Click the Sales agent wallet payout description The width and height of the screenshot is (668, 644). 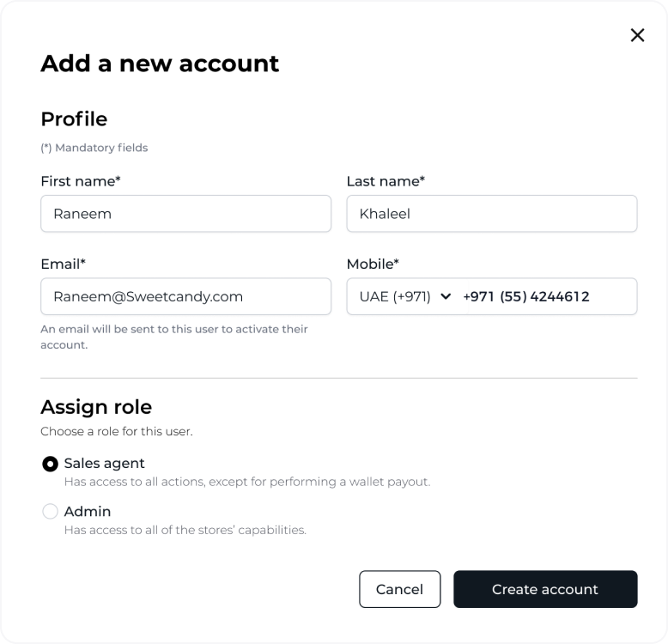[x=247, y=482]
